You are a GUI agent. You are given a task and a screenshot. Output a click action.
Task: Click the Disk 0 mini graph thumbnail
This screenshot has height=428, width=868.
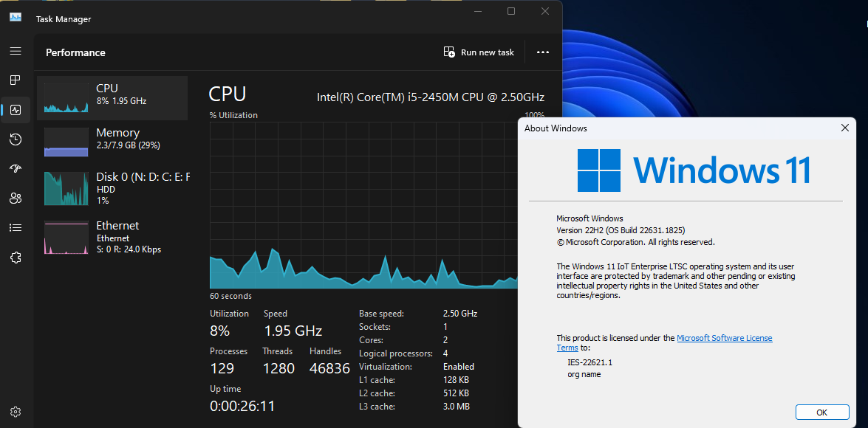(x=66, y=188)
